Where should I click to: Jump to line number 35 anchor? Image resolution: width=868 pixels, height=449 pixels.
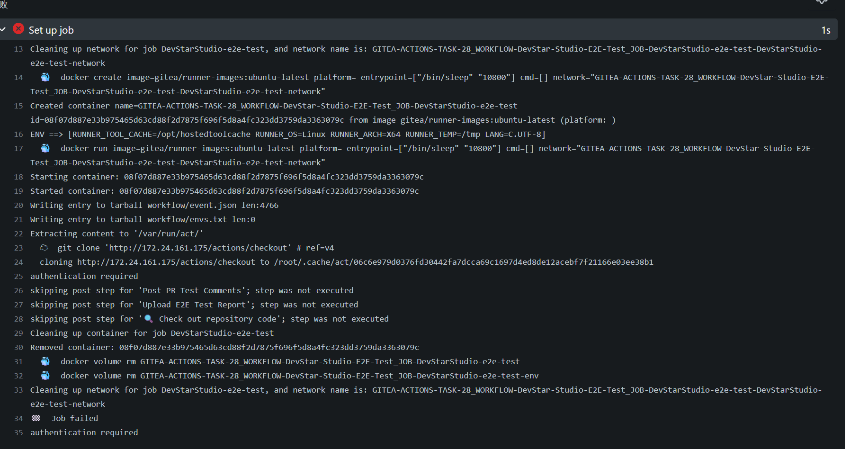tap(18, 433)
